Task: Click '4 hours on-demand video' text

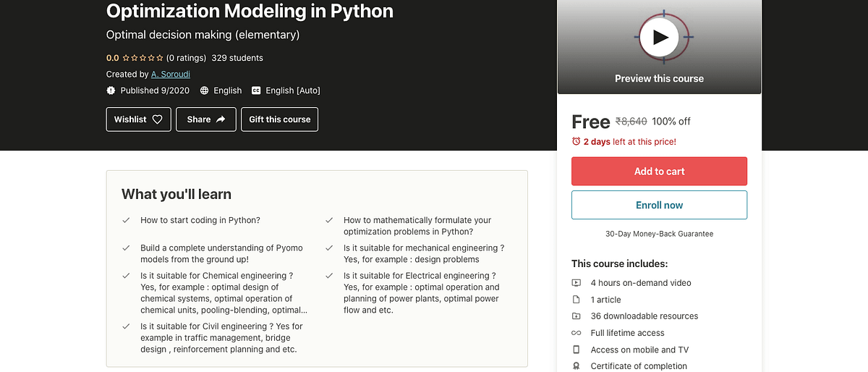Action: point(641,283)
